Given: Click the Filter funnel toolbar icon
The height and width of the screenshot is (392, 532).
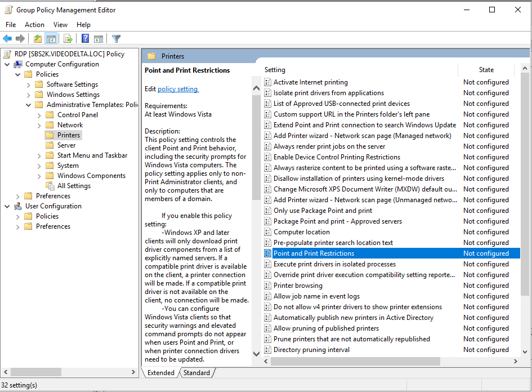Looking at the screenshot, I should coord(116,39).
